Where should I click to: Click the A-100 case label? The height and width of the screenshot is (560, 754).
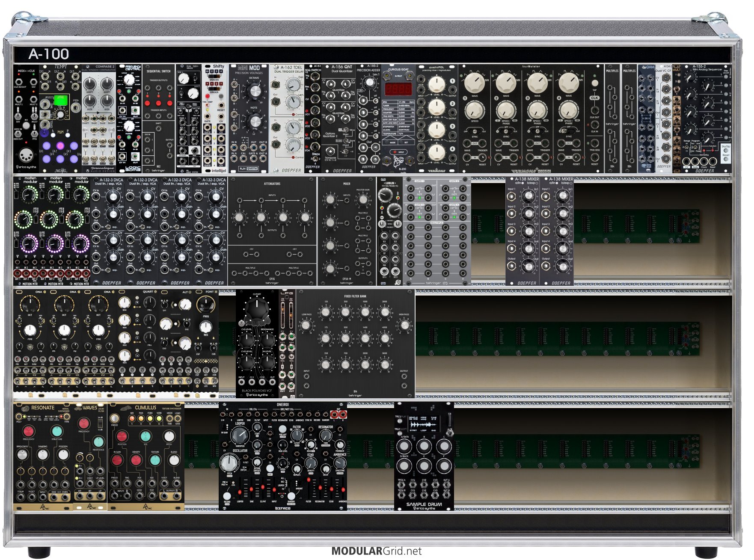48,54
